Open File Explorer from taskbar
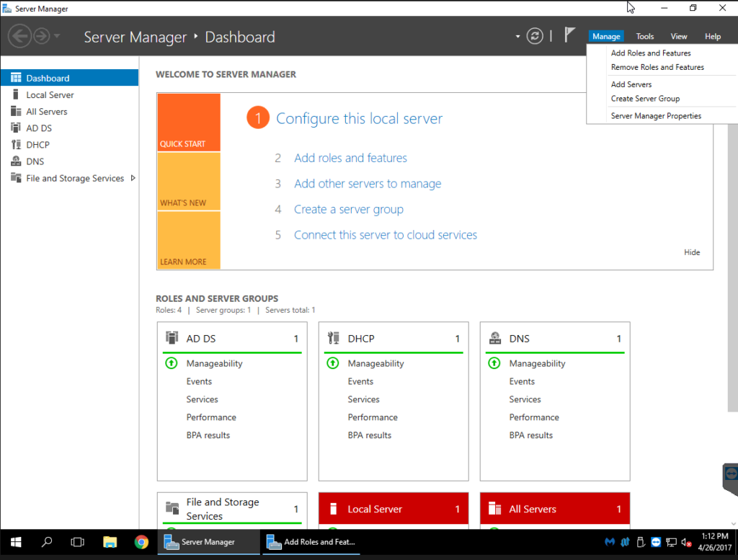 coord(110,542)
